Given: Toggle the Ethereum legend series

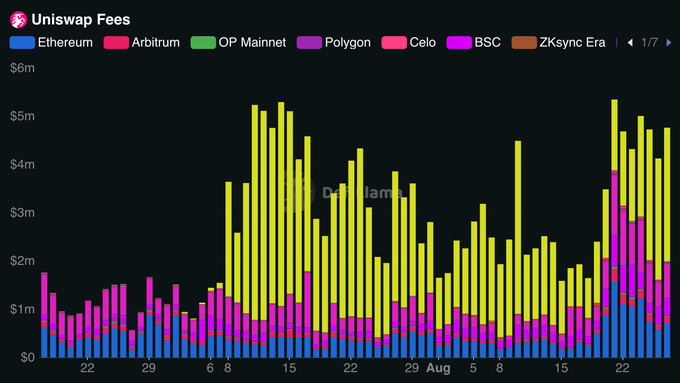Looking at the screenshot, I should (x=51, y=43).
